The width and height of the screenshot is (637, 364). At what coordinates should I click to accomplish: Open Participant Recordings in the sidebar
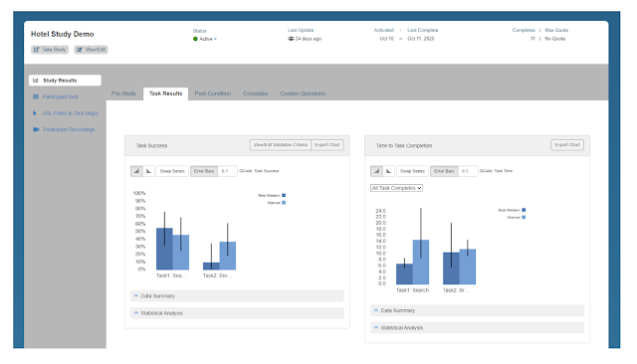(x=69, y=129)
